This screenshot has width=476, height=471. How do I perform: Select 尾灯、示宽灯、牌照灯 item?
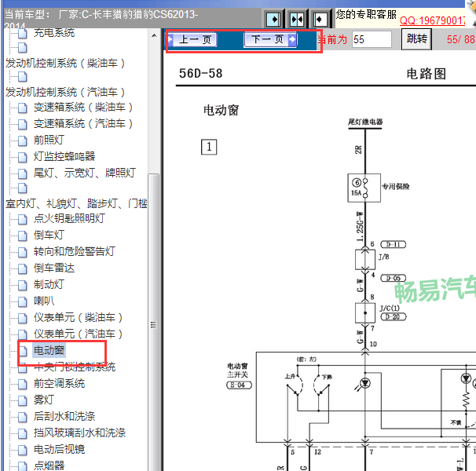tap(85, 173)
